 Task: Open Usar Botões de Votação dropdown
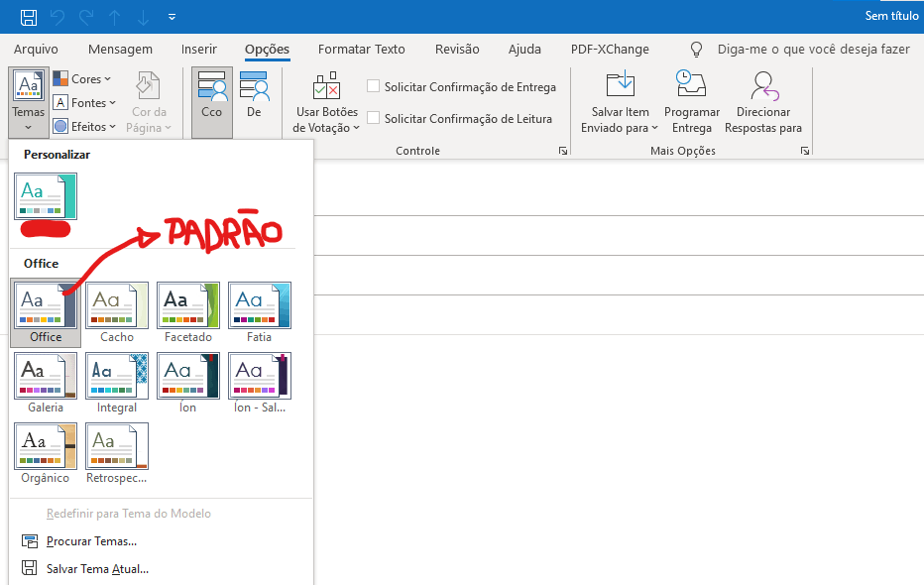tap(326, 102)
